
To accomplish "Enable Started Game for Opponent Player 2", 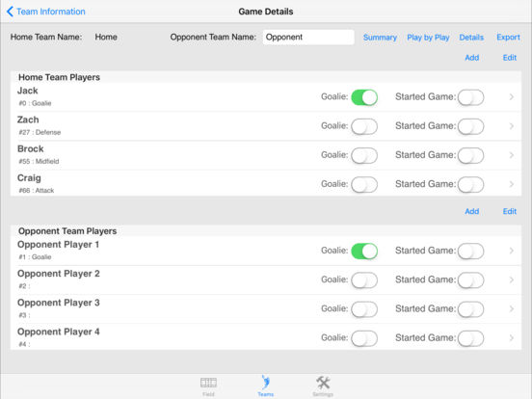I will click(470, 280).
